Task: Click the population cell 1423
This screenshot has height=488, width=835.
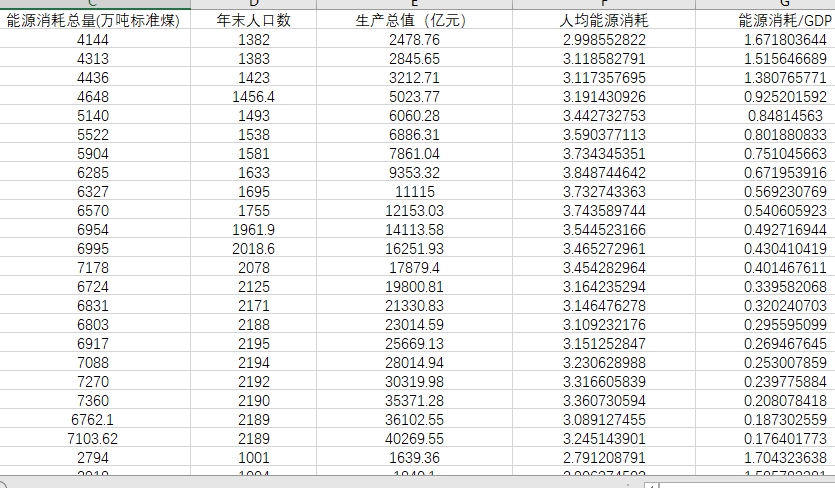Action: (253, 78)
